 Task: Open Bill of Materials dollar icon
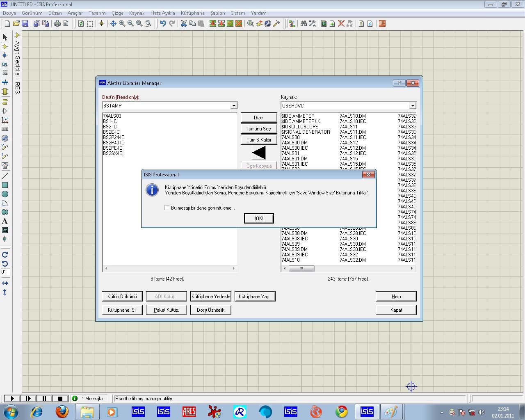click(x=361, y=23)
